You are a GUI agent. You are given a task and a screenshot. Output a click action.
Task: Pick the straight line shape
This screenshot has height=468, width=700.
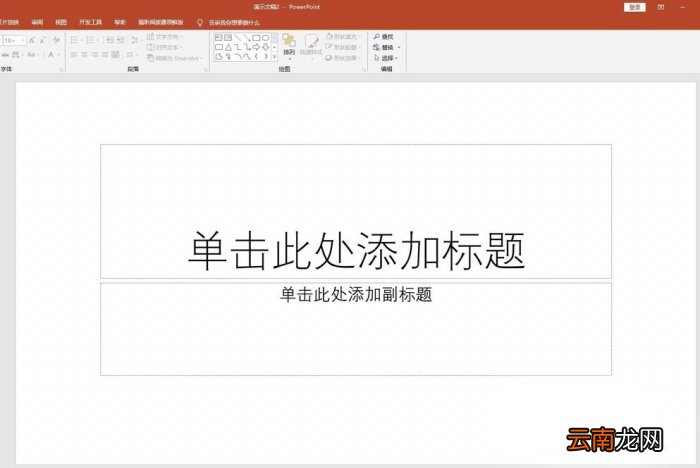[238, 38]
